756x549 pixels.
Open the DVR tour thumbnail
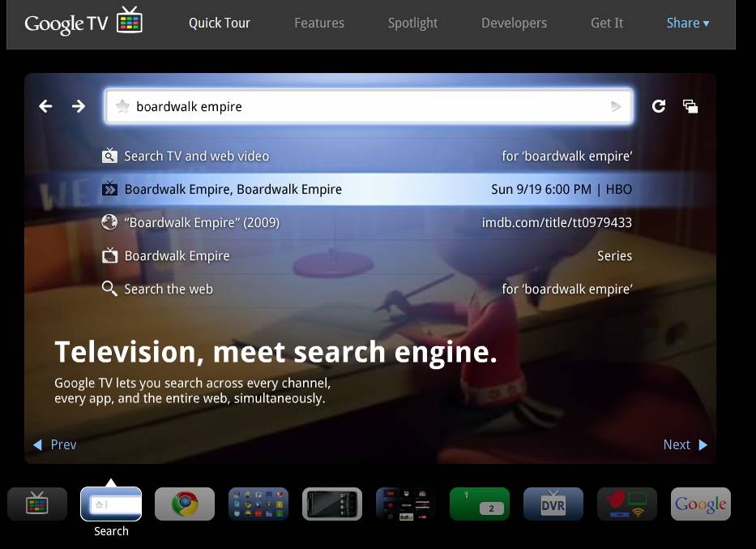pos(553,504)
